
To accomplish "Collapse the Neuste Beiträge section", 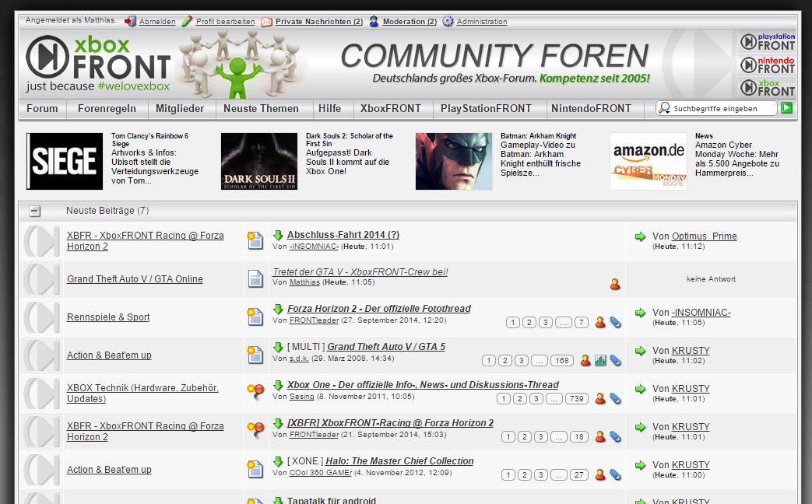I will 34,211.
